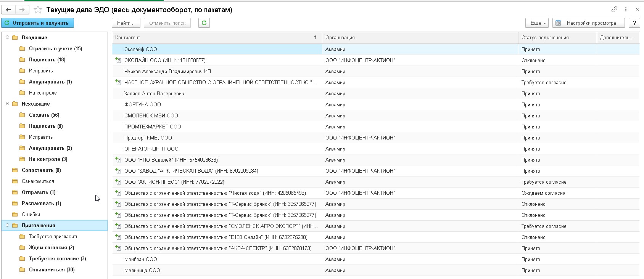
Task: Click folder icon of Распаковать (1)
Action: click(x=15, y=203)
